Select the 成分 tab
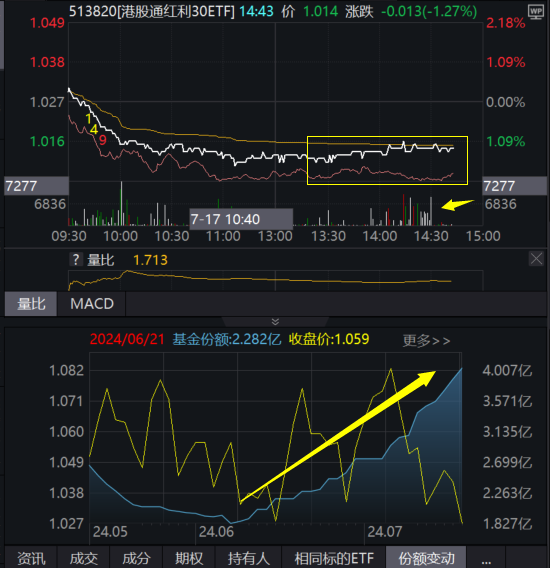This screenshot has height=568, width=550. click(136, 558)
